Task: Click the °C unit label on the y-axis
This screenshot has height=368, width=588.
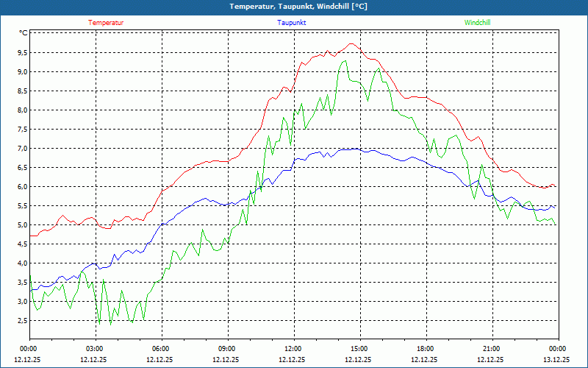Action: (23, 33)
